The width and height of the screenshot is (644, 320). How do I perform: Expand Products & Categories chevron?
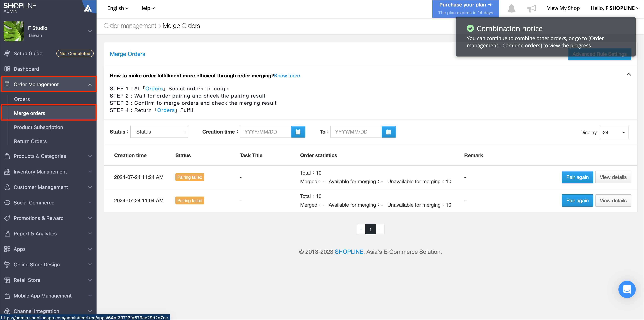[x=90, y=156]
